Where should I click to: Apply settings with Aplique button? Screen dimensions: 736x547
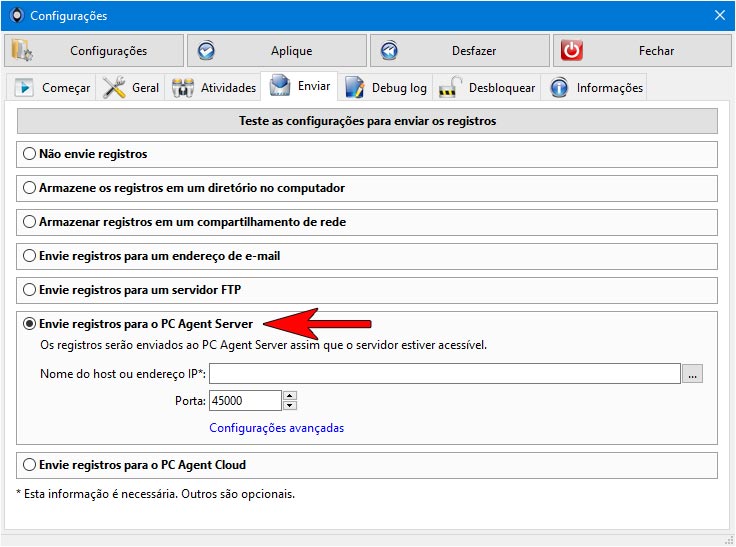[x=277, y=51]
